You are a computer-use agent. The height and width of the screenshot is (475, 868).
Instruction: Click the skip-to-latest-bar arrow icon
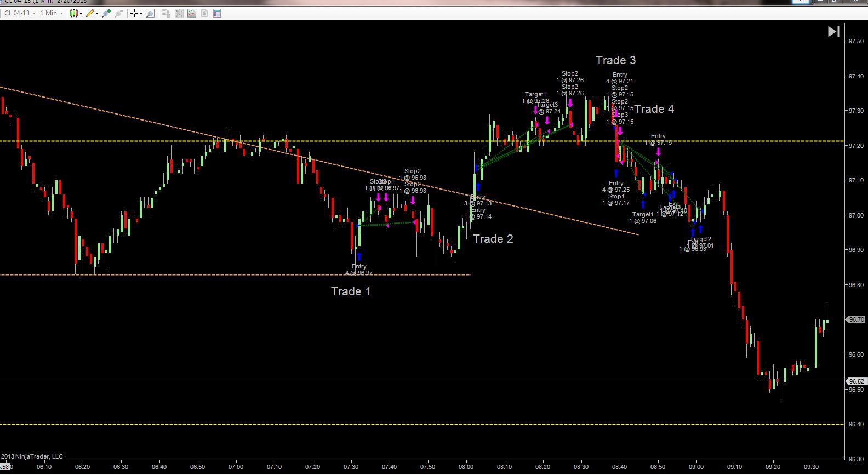[x=833, y=32]
